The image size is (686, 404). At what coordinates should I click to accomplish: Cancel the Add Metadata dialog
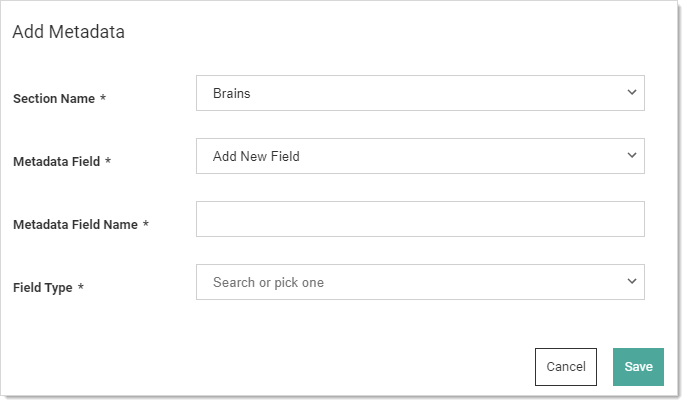point(566,367)
